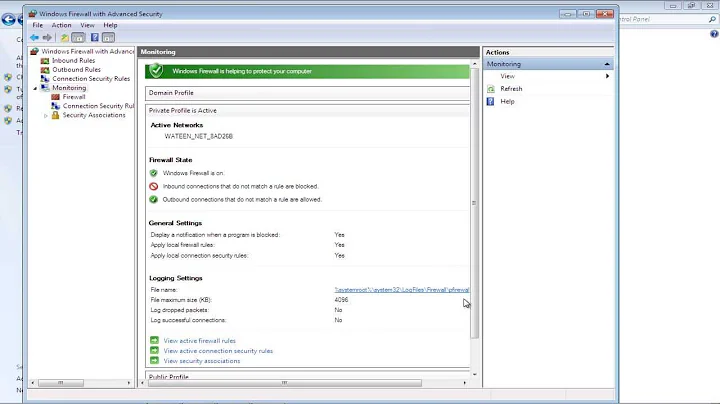Click the 4096 file size value
The width and height of the screenshot is (720, 404).
[x=341, y=300]
